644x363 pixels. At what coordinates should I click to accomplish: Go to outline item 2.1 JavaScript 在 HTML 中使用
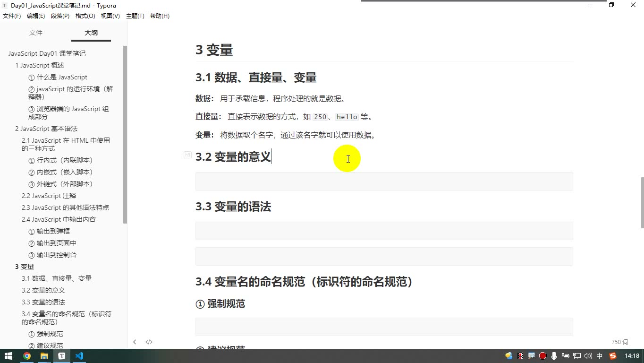pos(66,144)
